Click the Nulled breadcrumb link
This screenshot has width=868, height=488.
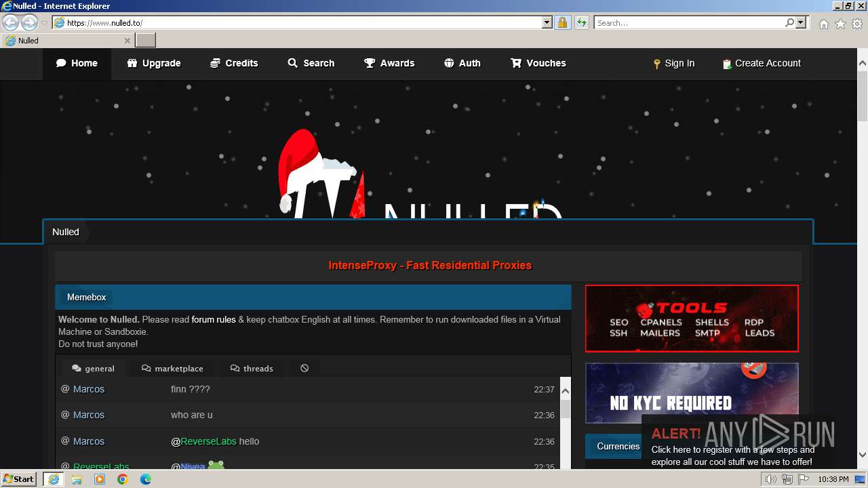[66, 232]
